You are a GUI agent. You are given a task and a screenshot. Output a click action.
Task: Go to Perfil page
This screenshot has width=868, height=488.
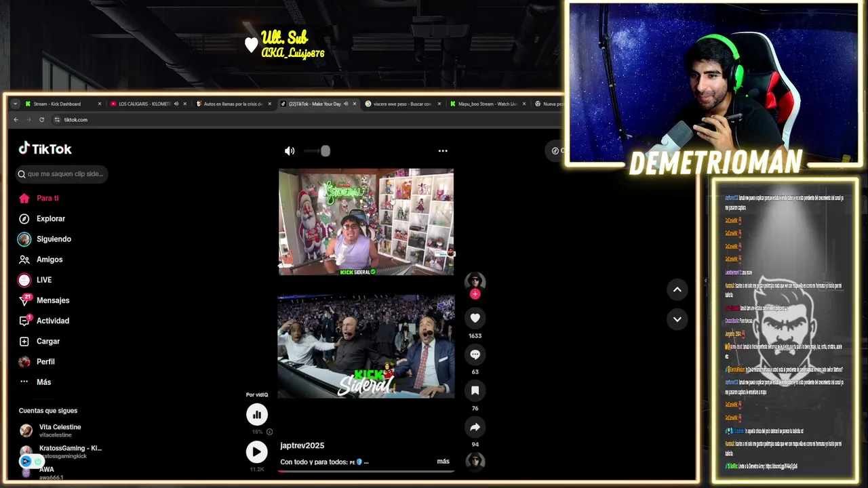click(45, 361)
